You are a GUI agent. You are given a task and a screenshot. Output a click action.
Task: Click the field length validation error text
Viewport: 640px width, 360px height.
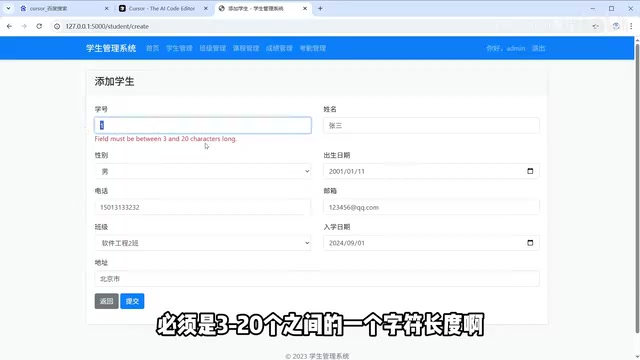pos(166,139)
